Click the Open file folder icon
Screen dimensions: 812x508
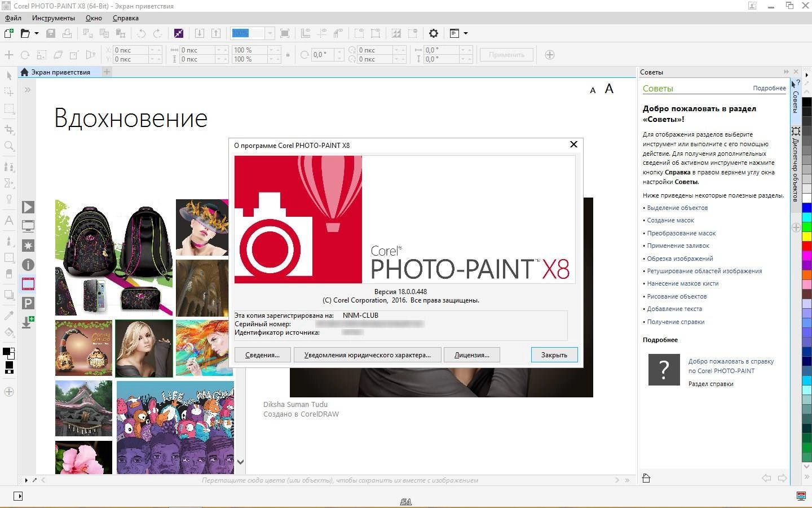[25, 33]
